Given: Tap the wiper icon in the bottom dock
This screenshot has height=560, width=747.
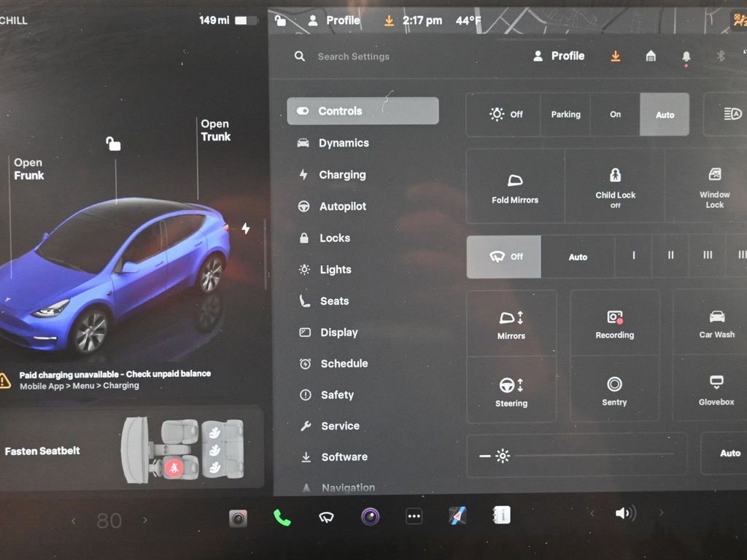Looking at the screenshot, I should point(325,516).
